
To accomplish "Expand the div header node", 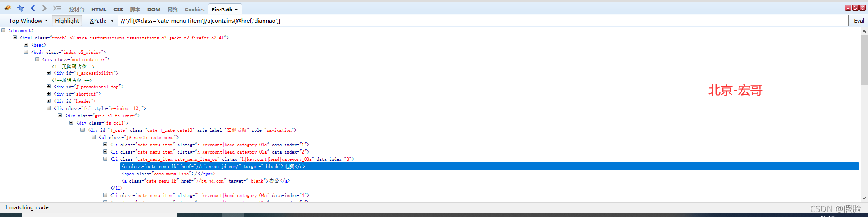I will (49, 101).
